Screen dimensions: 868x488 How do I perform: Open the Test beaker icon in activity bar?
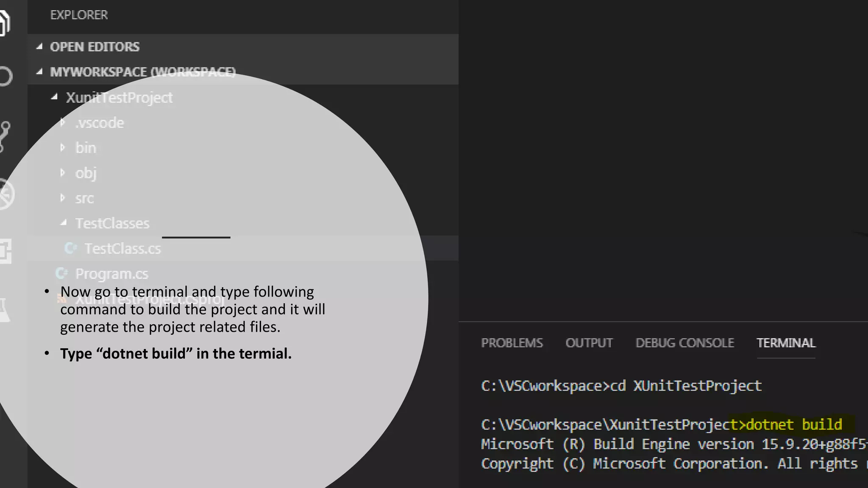(4, 309)
